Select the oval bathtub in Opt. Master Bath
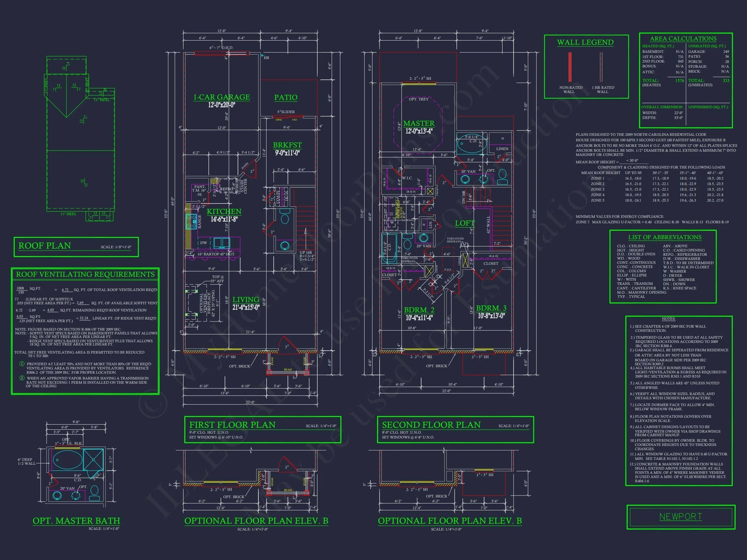The image size is (747, 560). coord(67,460)
